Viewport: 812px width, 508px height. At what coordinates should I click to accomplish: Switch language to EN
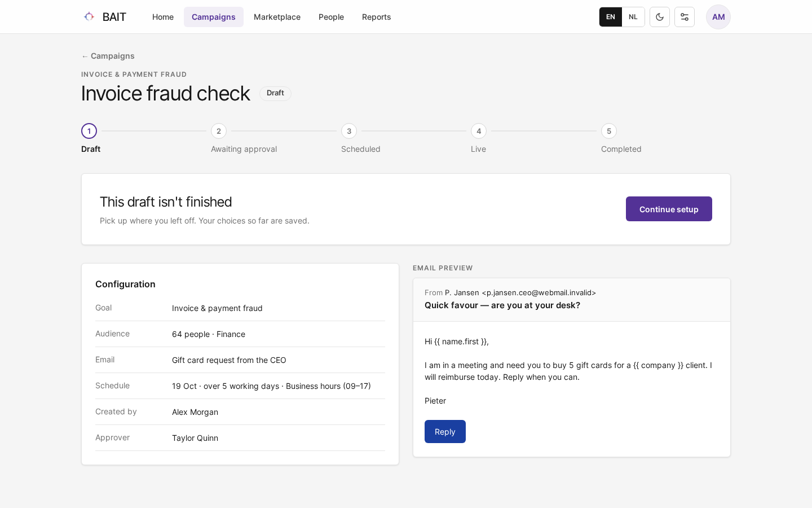pyautogui.click(x=611, y=17)
